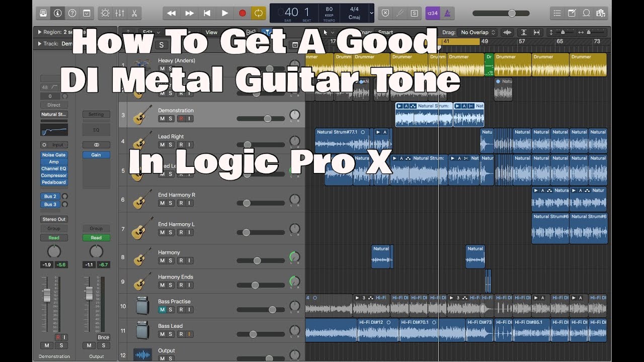Expand the Track inspector disclosure triangle

click(40, 44)
